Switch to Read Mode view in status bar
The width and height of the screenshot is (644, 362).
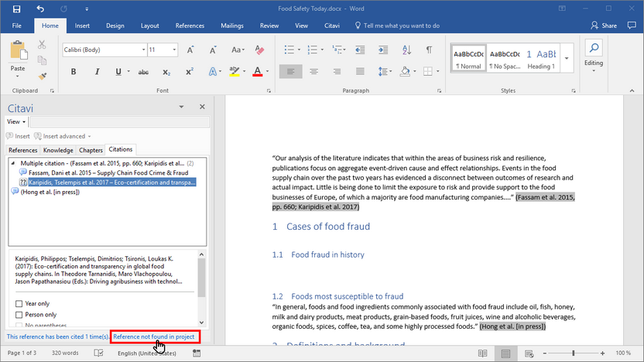482,353
